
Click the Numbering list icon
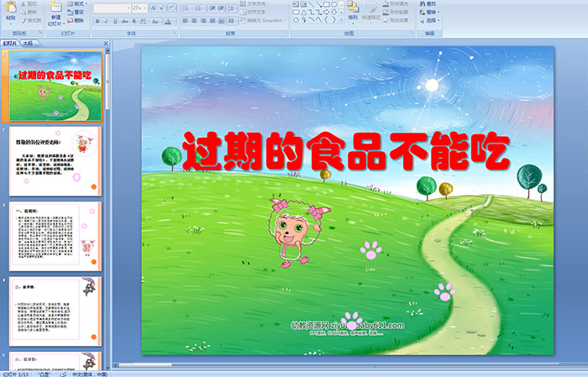tap(199, 8)
